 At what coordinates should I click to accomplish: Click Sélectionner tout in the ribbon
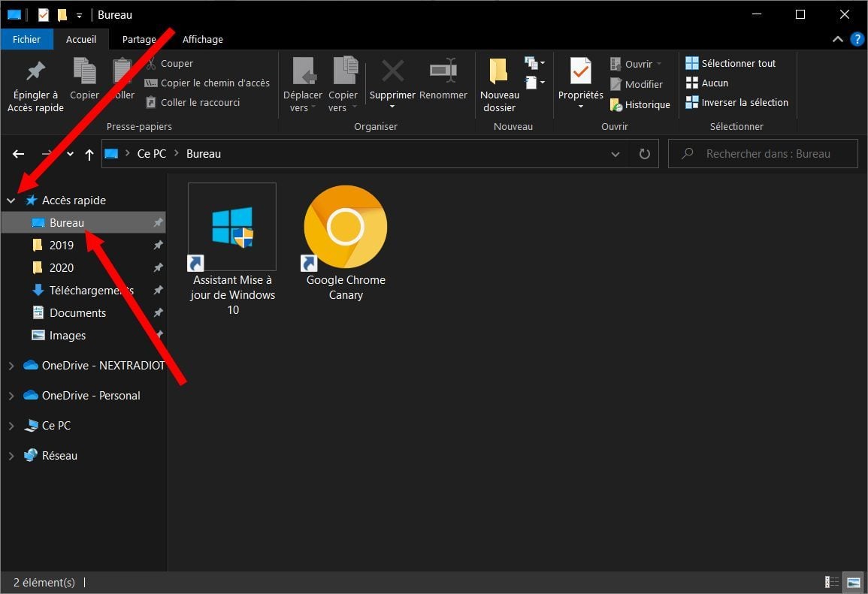[x=738, y=64]
